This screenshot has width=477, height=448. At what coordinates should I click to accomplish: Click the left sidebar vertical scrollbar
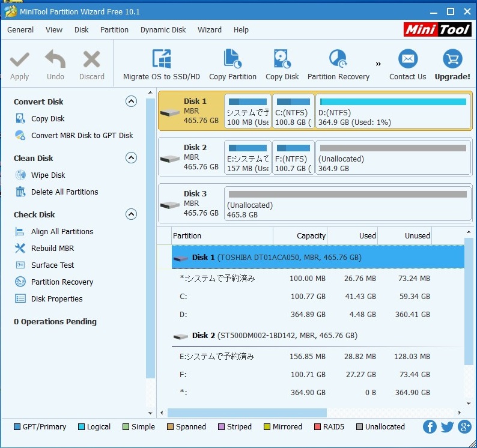150,237
